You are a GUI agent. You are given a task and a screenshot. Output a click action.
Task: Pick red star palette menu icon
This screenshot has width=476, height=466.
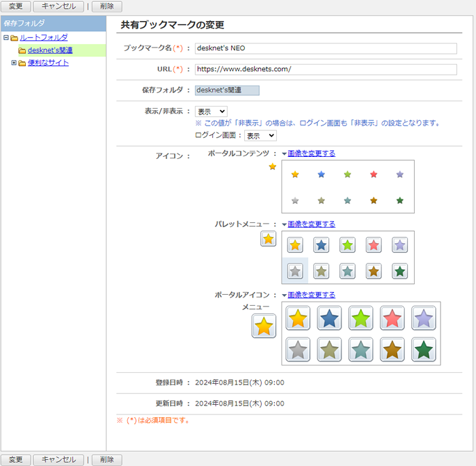pyautogui.click(x=374, y=245)
